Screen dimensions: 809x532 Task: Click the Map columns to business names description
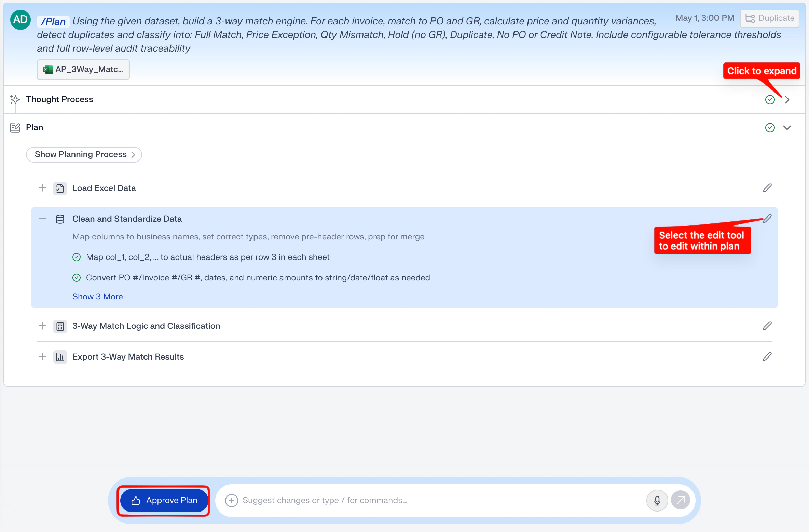tap(248, 237)
